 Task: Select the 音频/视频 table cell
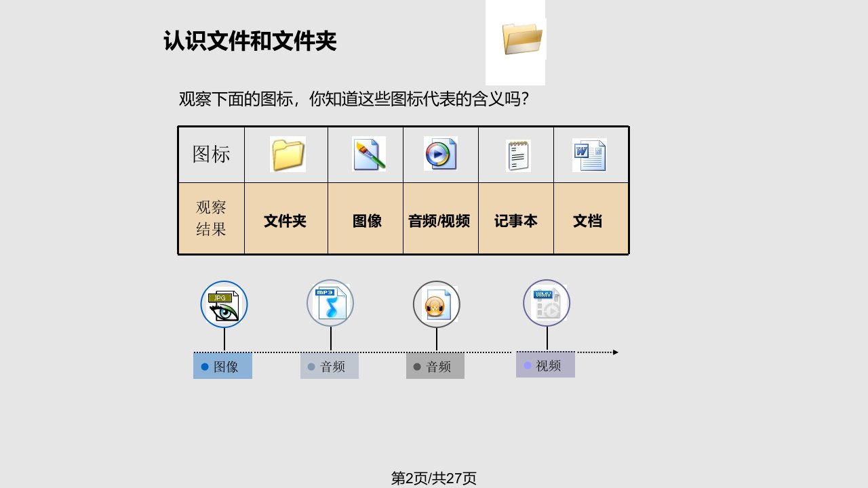click(441, 219)
